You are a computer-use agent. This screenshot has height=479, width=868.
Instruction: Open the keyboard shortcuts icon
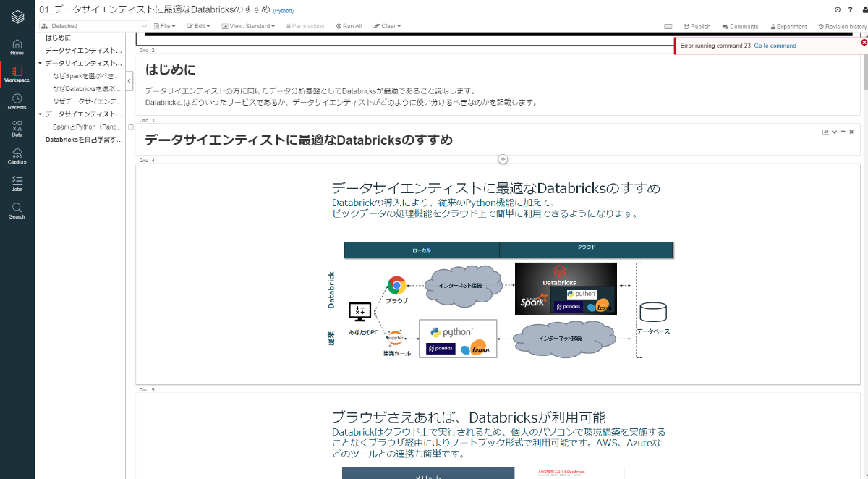pos(668,26)
